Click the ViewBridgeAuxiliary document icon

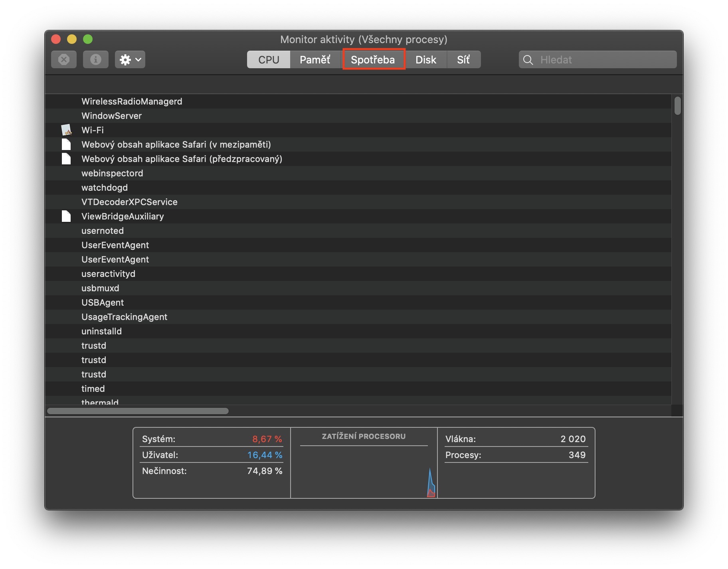(x=66, y=216)
